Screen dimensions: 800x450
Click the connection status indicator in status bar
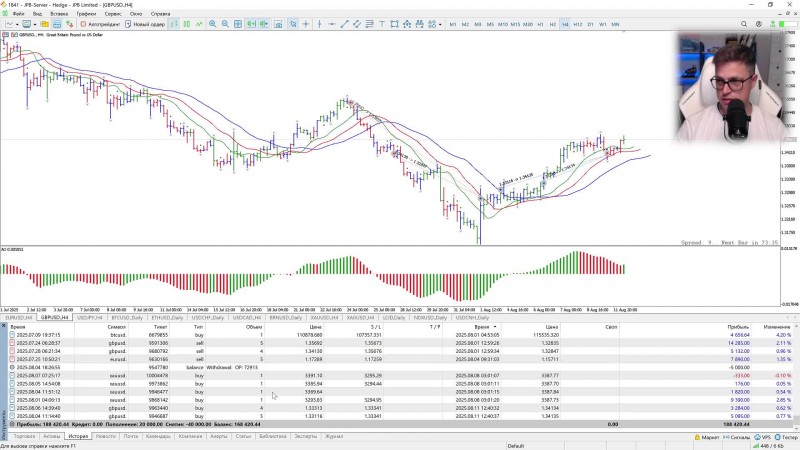[x=768, y=446]
